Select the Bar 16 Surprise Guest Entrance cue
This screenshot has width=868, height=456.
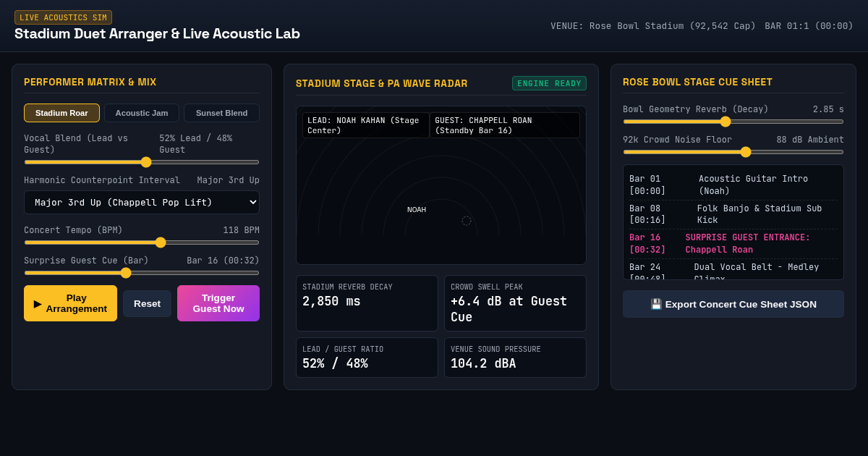tap(733, 244)
